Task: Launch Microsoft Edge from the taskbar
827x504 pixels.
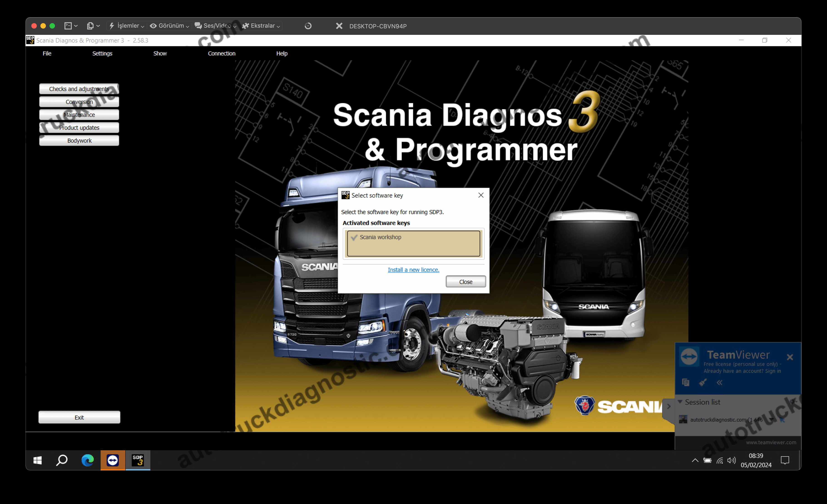Action: point(87,460)
